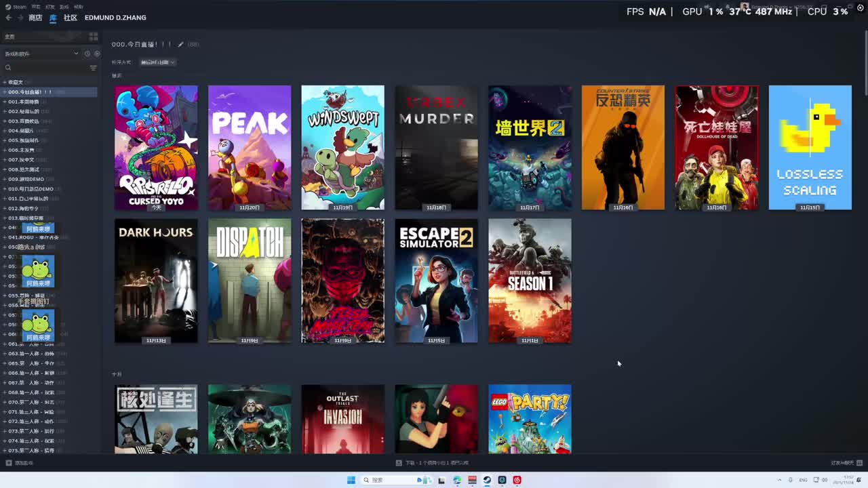Expand the 006 collection in sidebar

click(5, 150)
